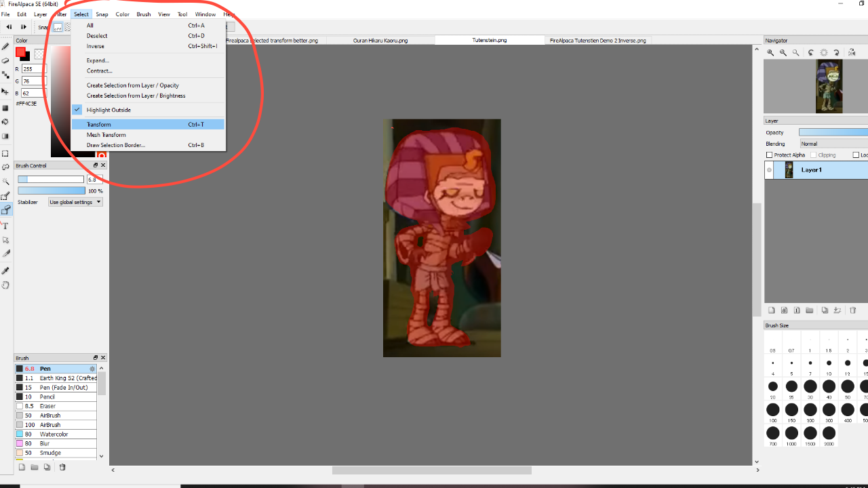The image size is (868, 488).
Task: Select the Bucket fill tool
Action: click(x=5, y=122)
